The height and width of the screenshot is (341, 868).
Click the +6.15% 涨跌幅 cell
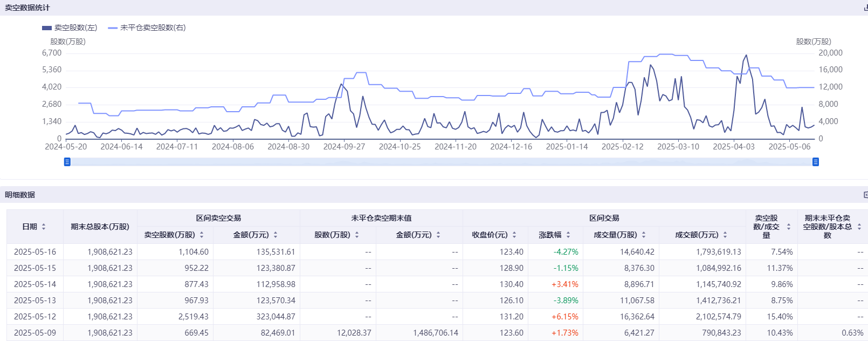564,317
